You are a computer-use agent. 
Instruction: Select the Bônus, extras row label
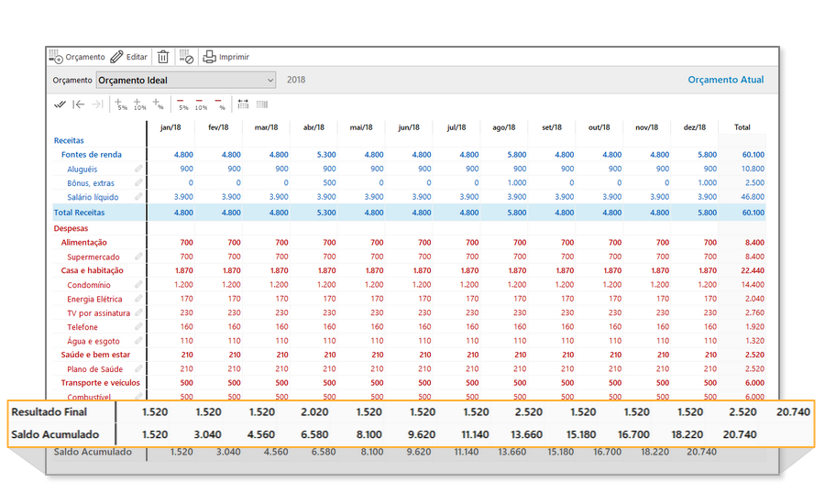tap(91, 183)
